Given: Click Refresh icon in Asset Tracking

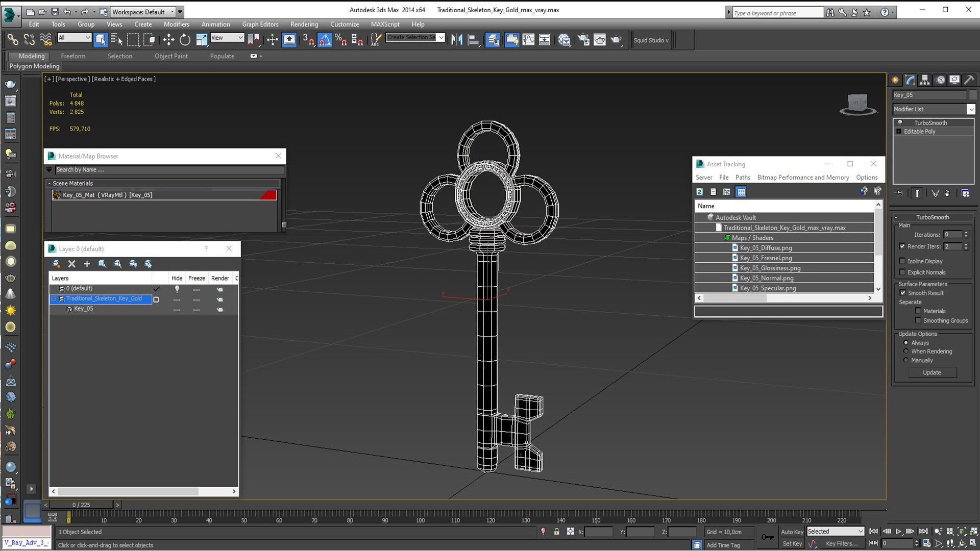Looking at the screenshot, I should [x=700, y=192].
